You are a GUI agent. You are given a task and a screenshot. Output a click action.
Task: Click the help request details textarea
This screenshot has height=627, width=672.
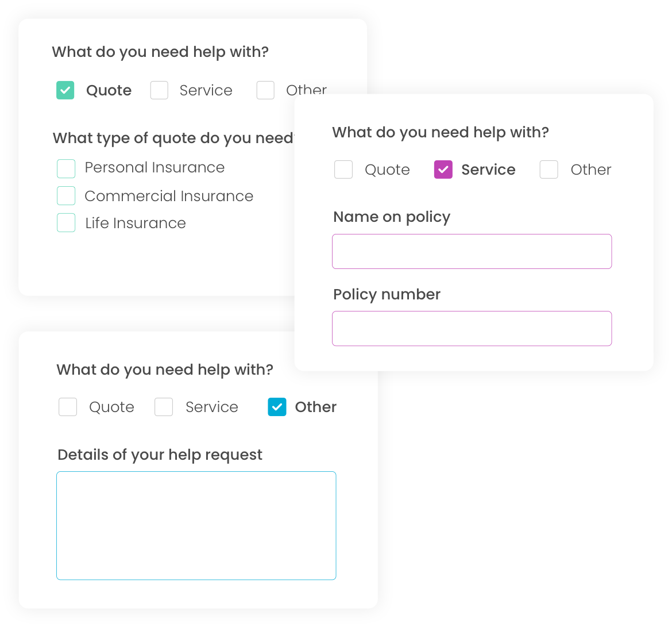click(x=196, y=525)
